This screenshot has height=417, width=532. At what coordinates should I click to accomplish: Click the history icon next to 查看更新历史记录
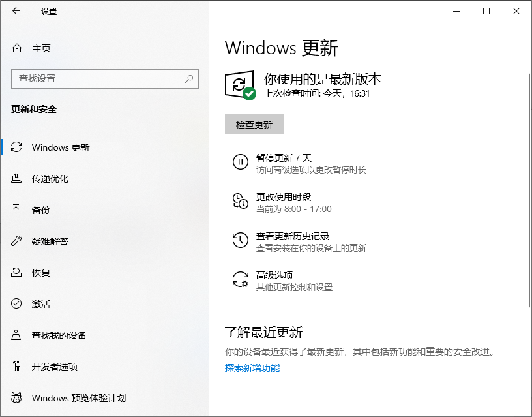tap(240, 239)
